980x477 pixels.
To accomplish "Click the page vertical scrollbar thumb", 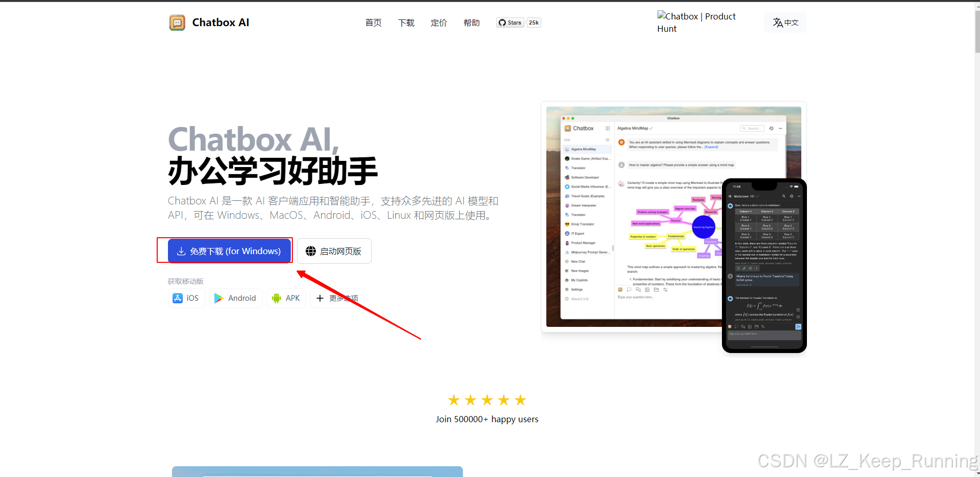I will (x=977, y=31).
